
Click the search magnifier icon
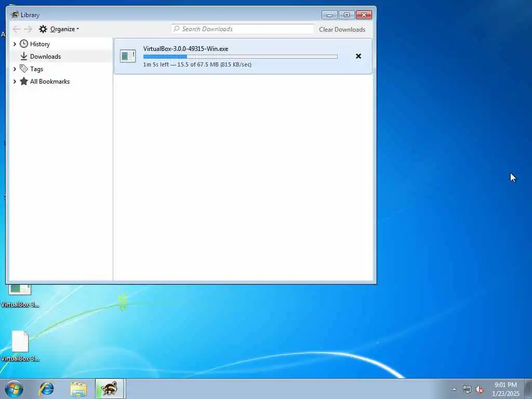coord(177,29)
